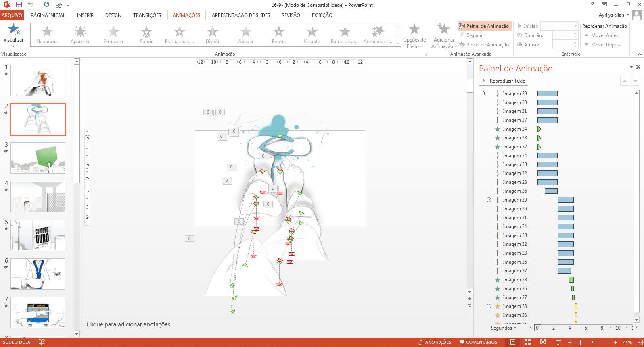Toggle the Painel de Animação button
The image size is (644, 347).
point(484,26)
